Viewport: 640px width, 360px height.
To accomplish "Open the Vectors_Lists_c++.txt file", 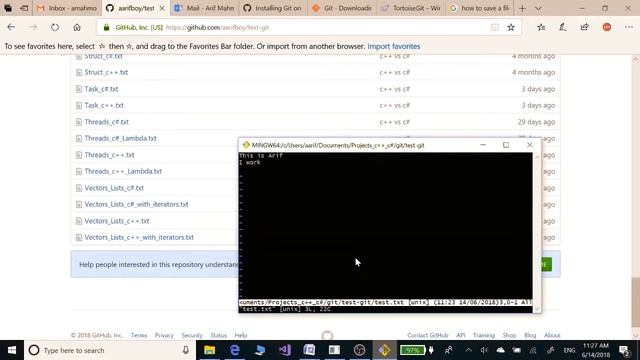I will tap(117, 221).
